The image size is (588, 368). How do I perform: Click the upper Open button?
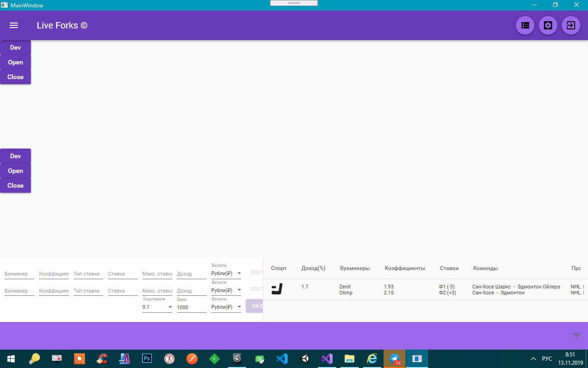(16, 62)
